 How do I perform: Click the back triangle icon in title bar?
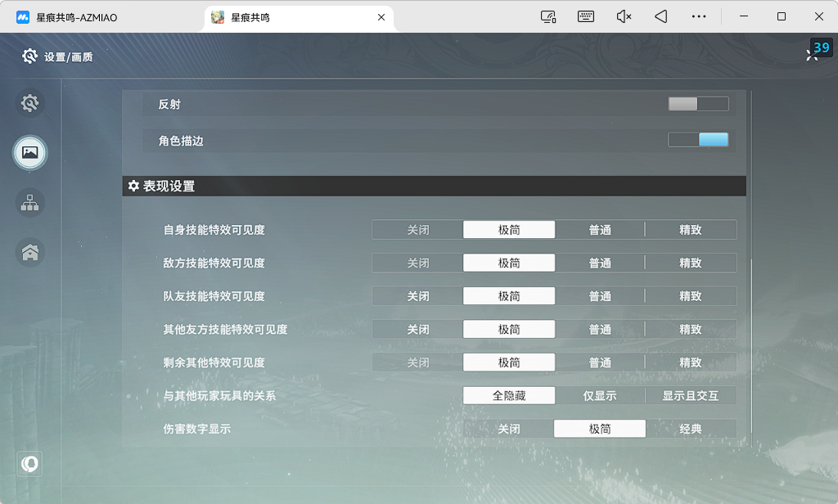tap(661, 16)
